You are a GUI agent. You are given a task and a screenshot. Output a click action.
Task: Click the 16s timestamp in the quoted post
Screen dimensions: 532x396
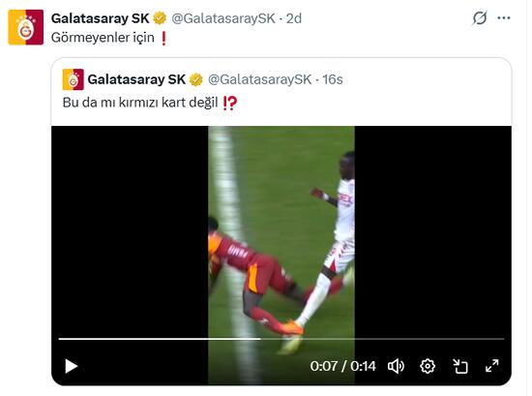(333, 79)
